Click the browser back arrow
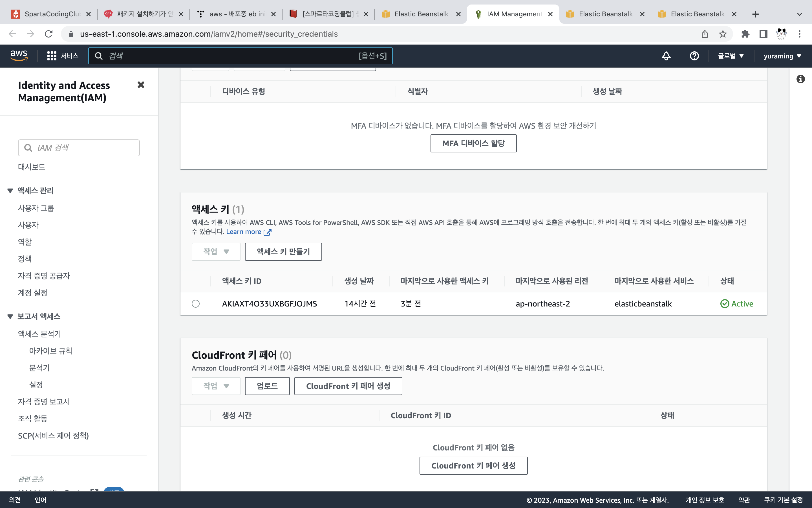The width and height of the screenshot is (812, 508). tap(12, 34)
